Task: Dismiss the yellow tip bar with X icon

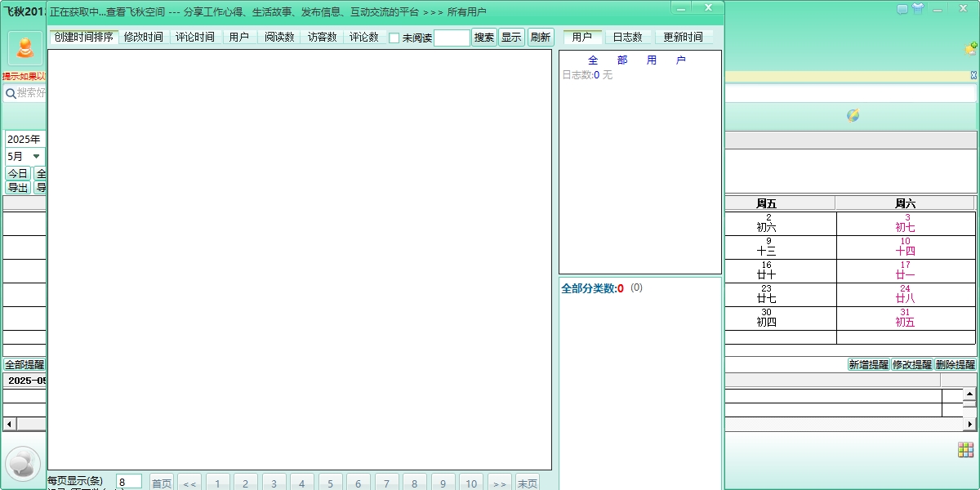Action: (973, 75)
